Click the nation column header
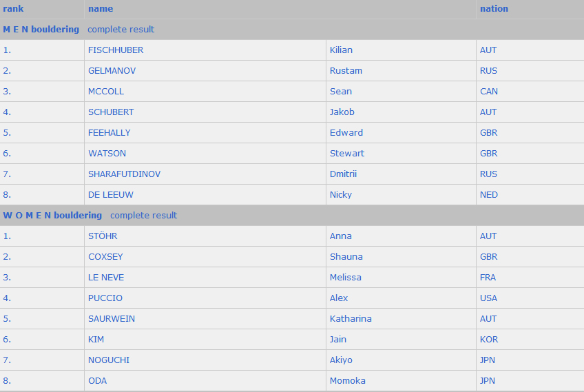The image size is (584, 392). (x=494, y=9)
